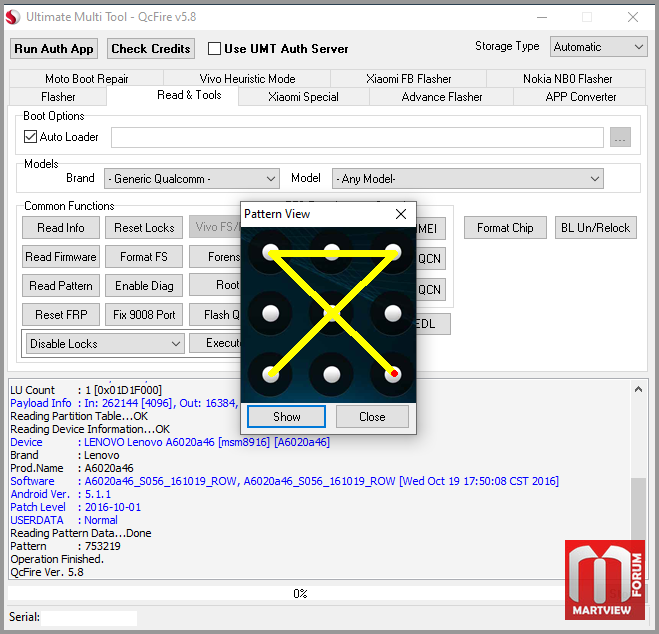
Task: Click the QcFire app logo icon
Action: click(x=13, y=17)
